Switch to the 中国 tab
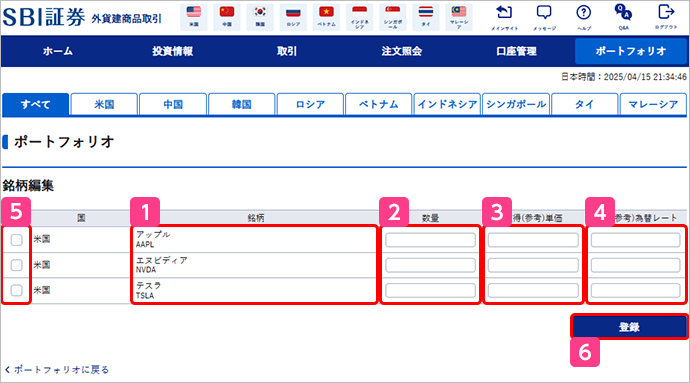 coord(173,104)
